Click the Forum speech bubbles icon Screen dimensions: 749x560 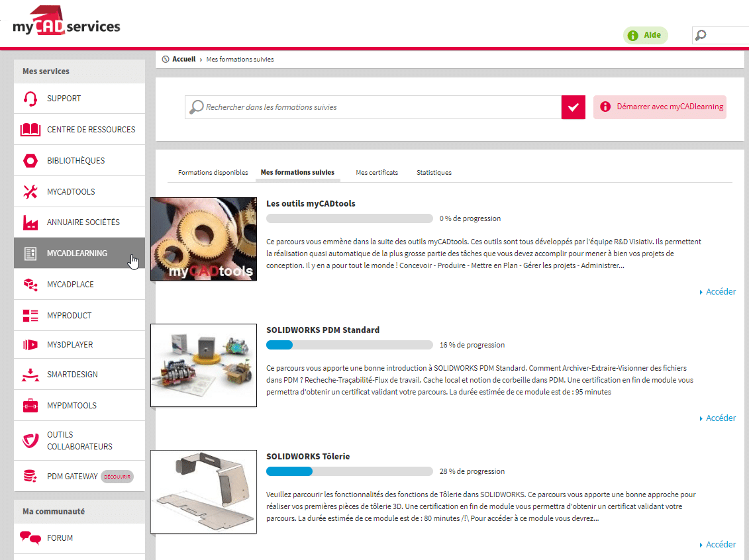pos(30,538)
